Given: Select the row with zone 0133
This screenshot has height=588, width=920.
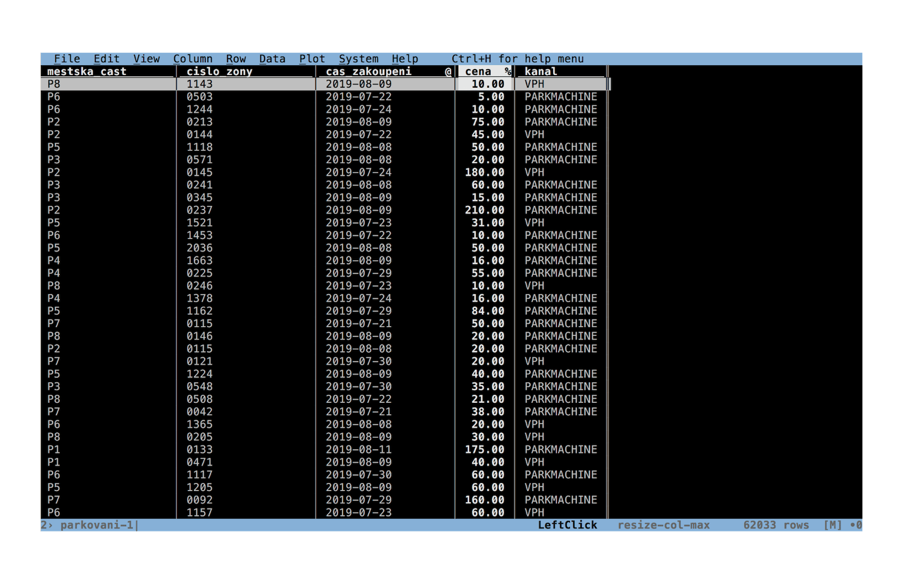Looking at the screenshot, I should 326,450.
